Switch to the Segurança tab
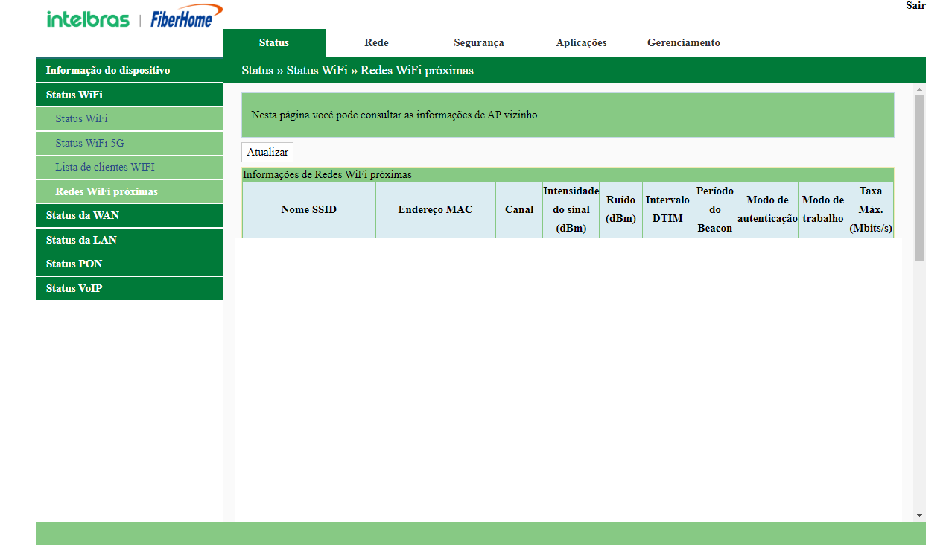Viewport: 949px width, 560px height. [479, 42]
